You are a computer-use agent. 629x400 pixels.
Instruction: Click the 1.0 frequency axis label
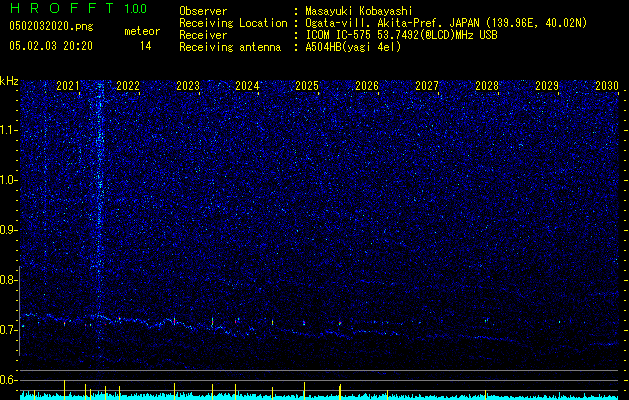[x=7, y=180]
